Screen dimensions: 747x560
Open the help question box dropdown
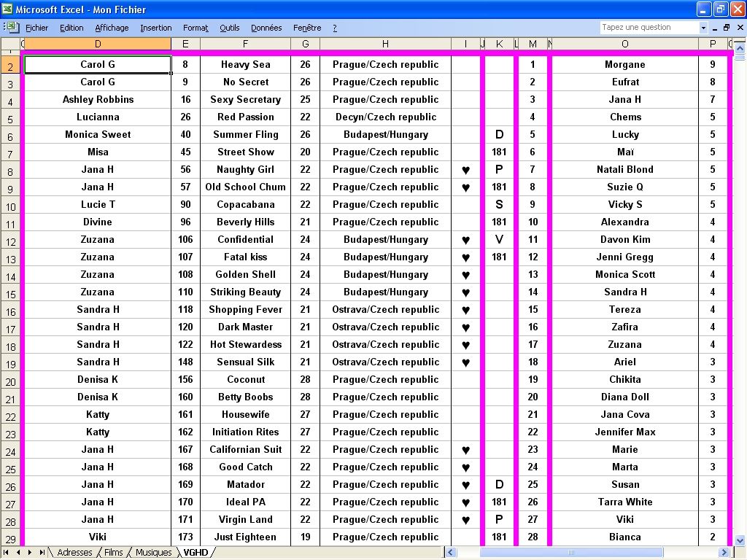click(x=704, y=28)
